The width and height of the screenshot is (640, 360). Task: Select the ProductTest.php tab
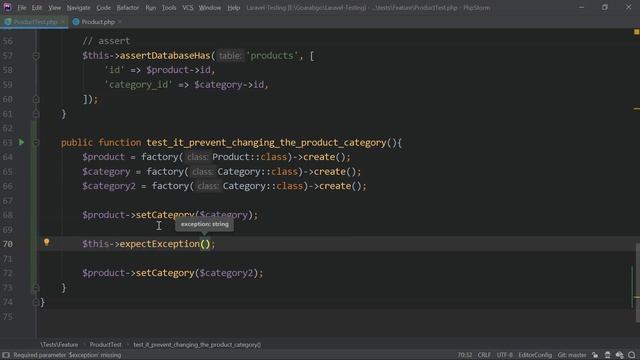[x=35, y=22]
